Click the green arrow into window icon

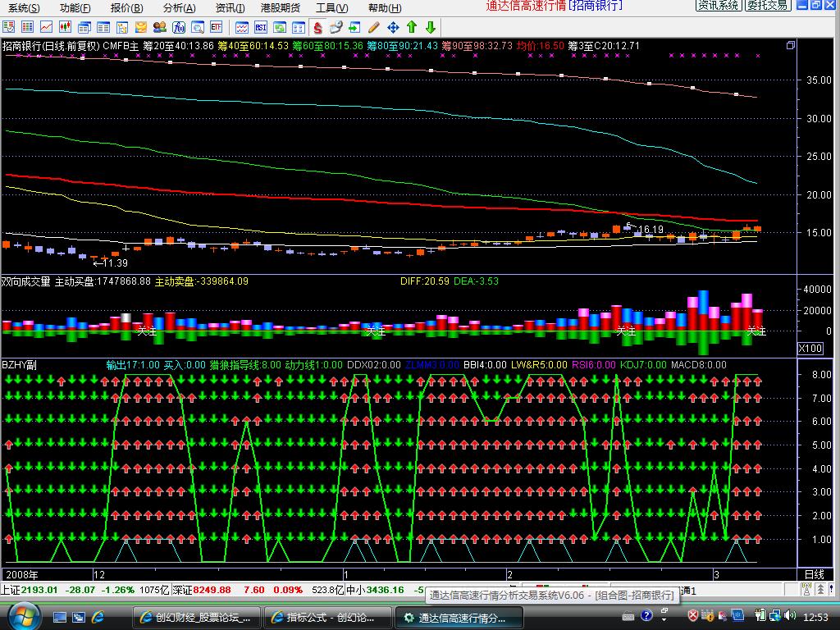354,27
